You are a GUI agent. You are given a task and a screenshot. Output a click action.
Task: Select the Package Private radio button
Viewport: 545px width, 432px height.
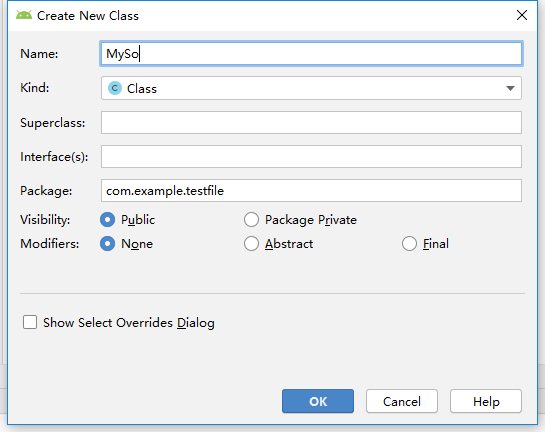pos(251,220)
